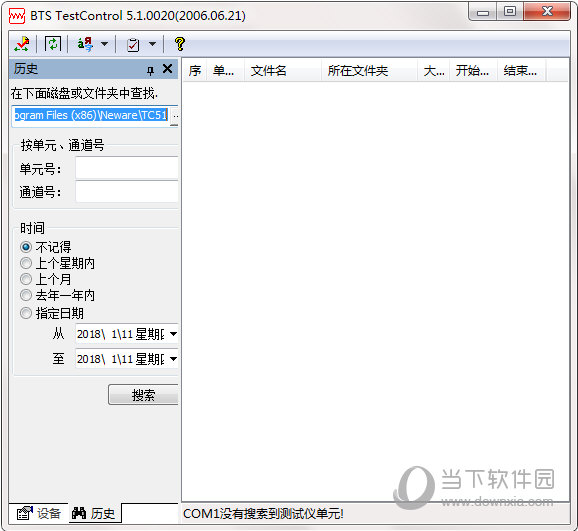
Task: Sort by the 所在文件夹 column header
Action: pyautogui.click(x=369, y=70)
